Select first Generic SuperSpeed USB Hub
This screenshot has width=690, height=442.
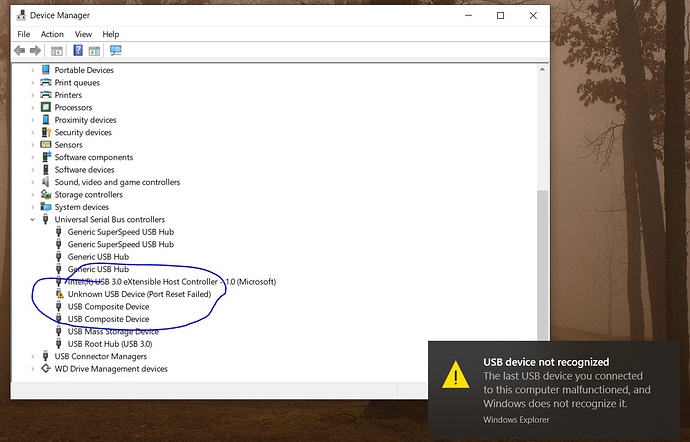coord(121,232)
